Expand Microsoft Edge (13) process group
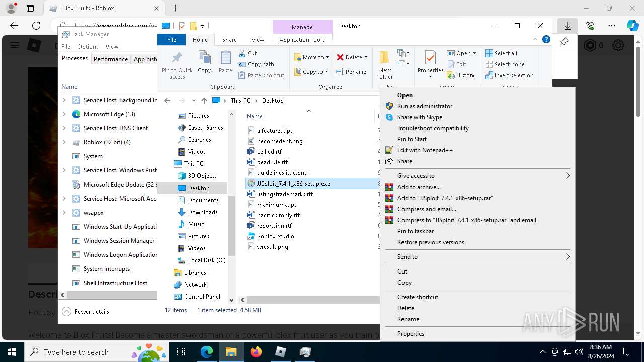644x362 pixels. [64, 114]
